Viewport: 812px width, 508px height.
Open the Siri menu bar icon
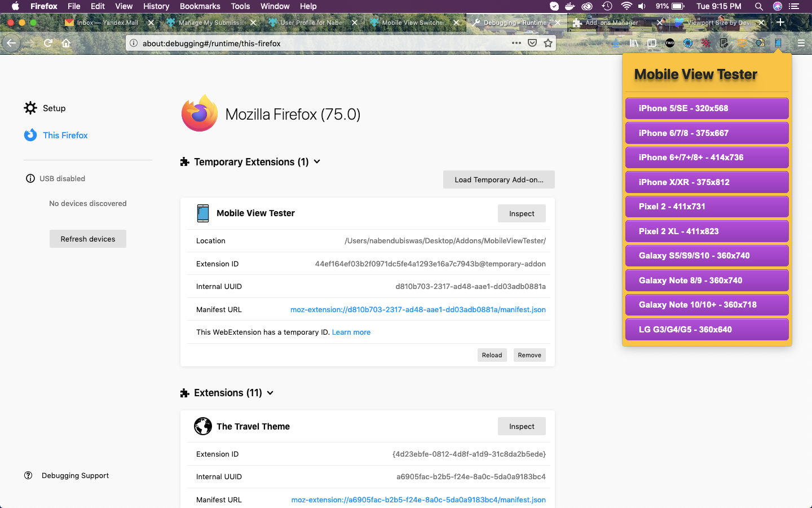[x=778, y=6]
